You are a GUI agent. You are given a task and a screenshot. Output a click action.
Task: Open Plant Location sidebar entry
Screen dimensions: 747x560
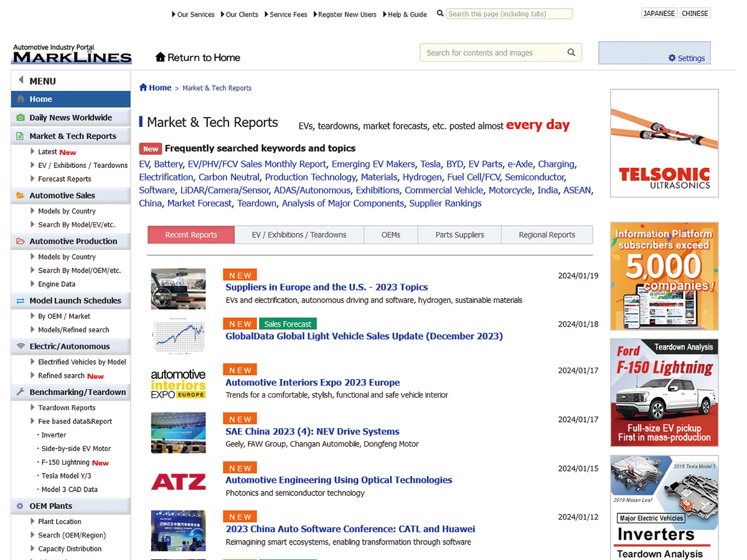[x=60, y=522]
